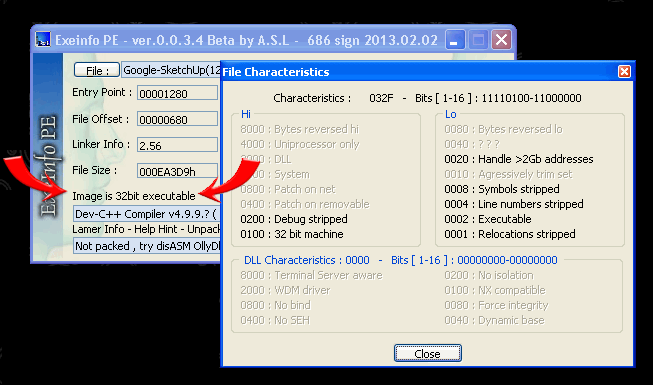The height and width of the screenshot is (385, 653).
Task: Click the File Characteristics dialog title bar
Action: coord(427,72)
